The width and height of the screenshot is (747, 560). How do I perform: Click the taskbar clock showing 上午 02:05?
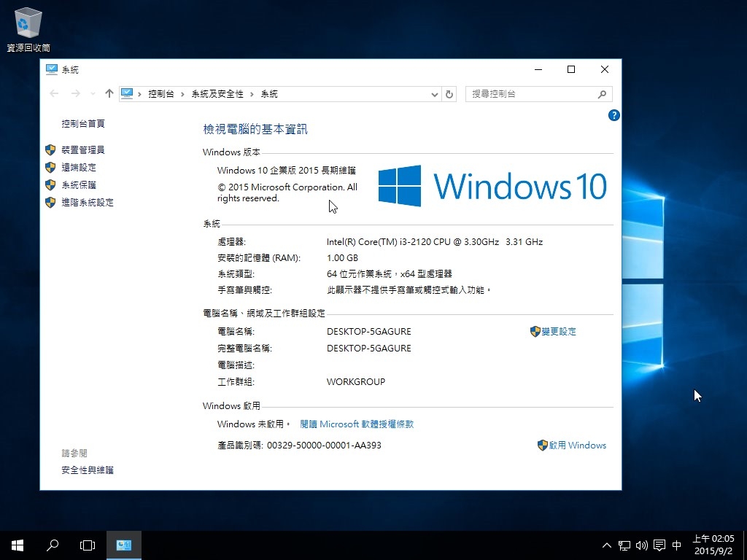click(713, 545)
